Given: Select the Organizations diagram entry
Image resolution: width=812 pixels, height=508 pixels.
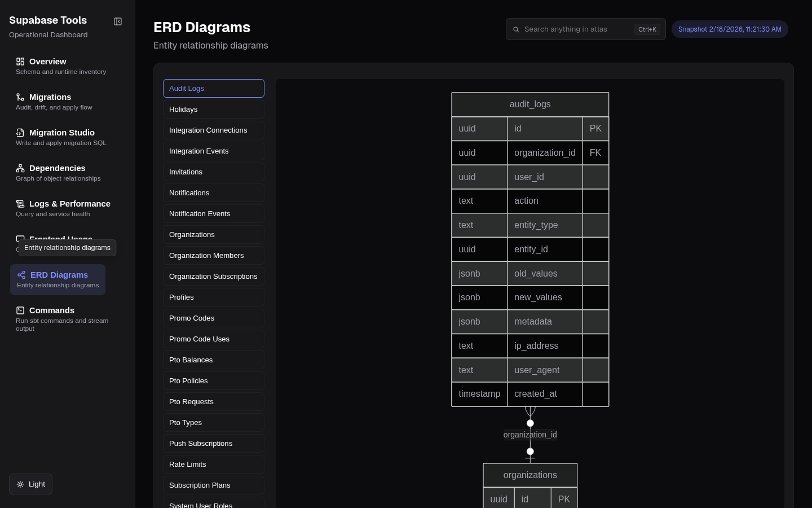Looking at the screenshot, I should coord(213,234).
